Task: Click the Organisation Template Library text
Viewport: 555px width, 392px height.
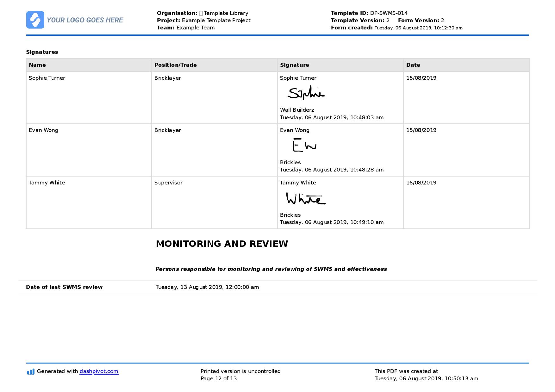Action: [x=203, y=13]
